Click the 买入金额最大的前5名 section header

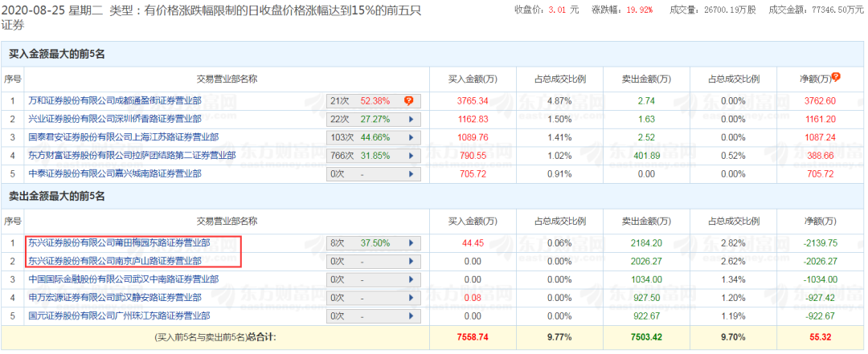(57, 54)
